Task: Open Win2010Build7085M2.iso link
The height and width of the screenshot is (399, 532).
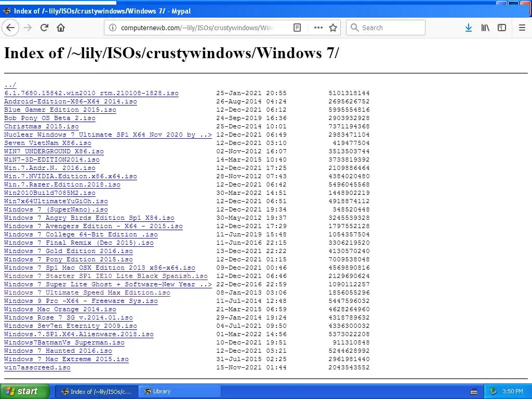Action: coord(50,193)
